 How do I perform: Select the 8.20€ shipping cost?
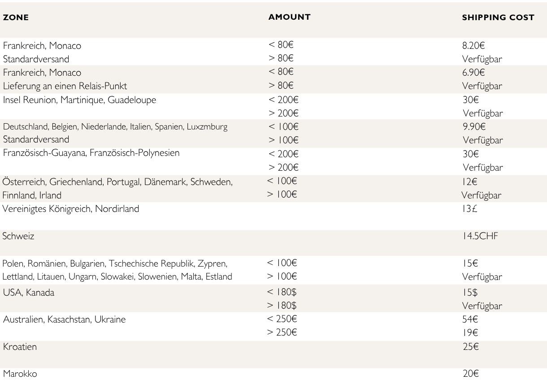click(473, 46)
